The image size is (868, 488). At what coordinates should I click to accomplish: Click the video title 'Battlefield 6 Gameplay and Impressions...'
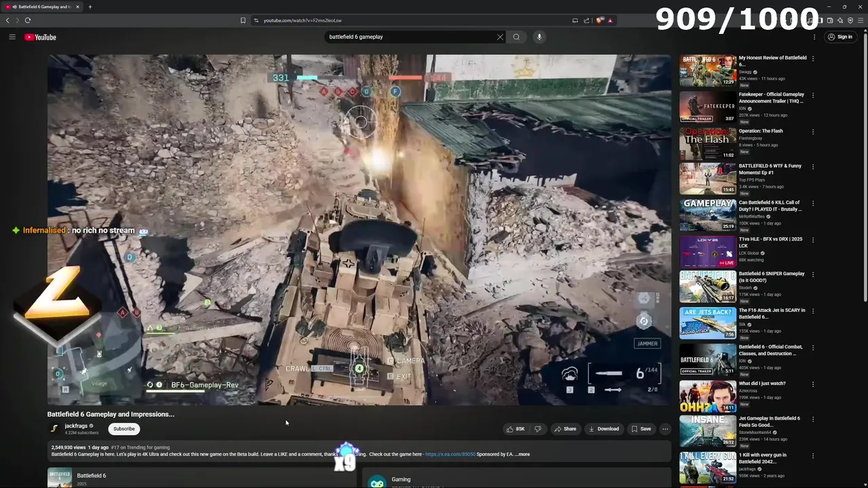(111, 414)
